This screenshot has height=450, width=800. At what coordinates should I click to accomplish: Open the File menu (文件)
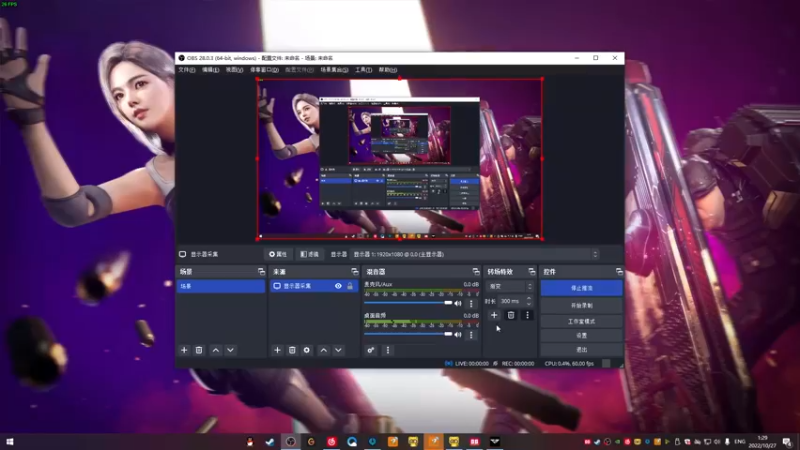tap(186, 70)
